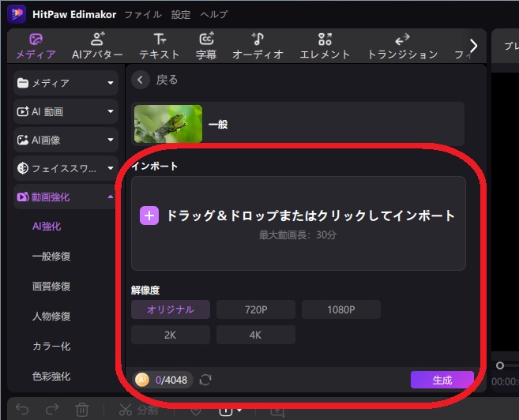Open the ヘルプ menu

214,14
